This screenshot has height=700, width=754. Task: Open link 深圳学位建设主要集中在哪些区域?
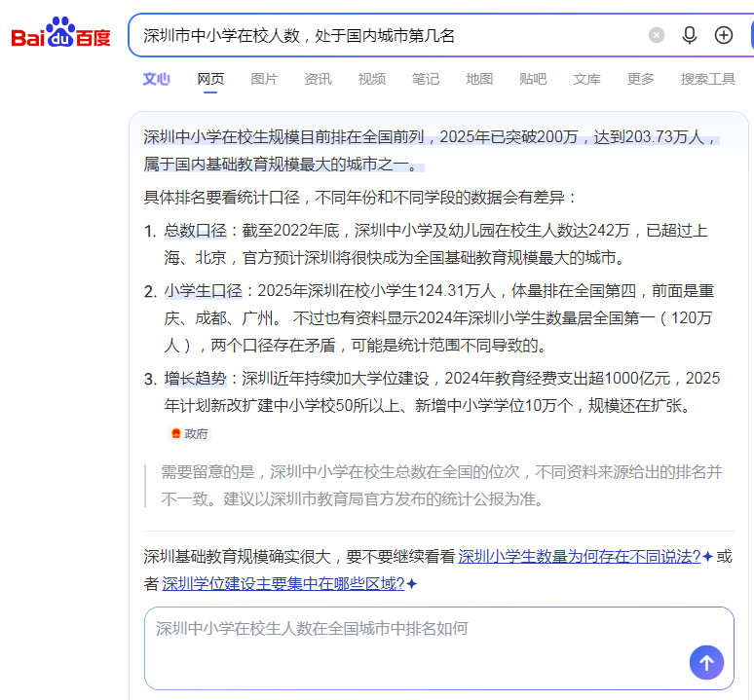[283, 584]
